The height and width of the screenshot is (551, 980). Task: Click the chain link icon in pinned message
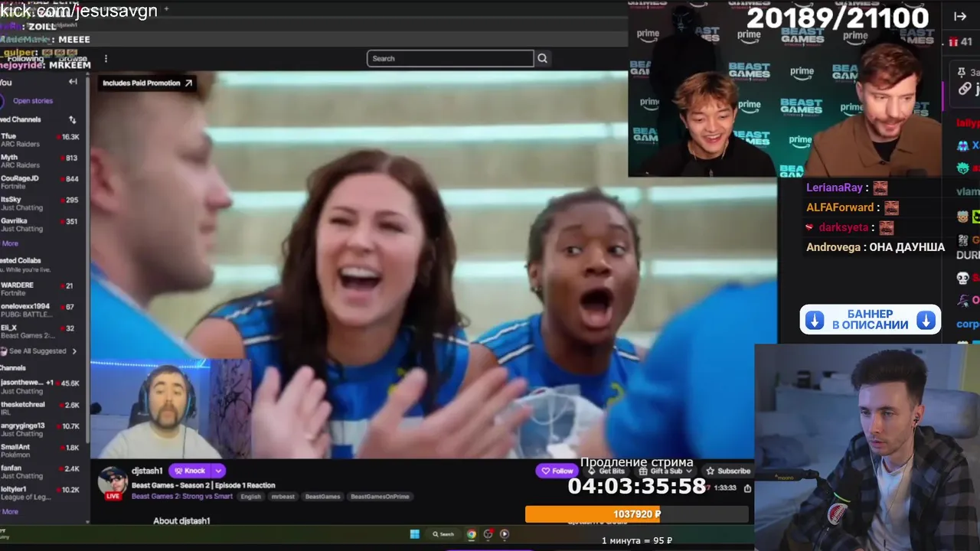[965, 89]
